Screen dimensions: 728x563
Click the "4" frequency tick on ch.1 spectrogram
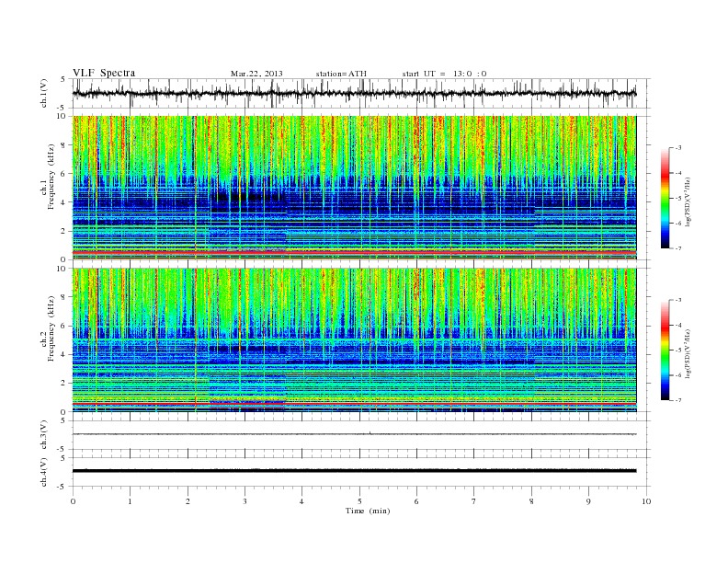[64, 202]
